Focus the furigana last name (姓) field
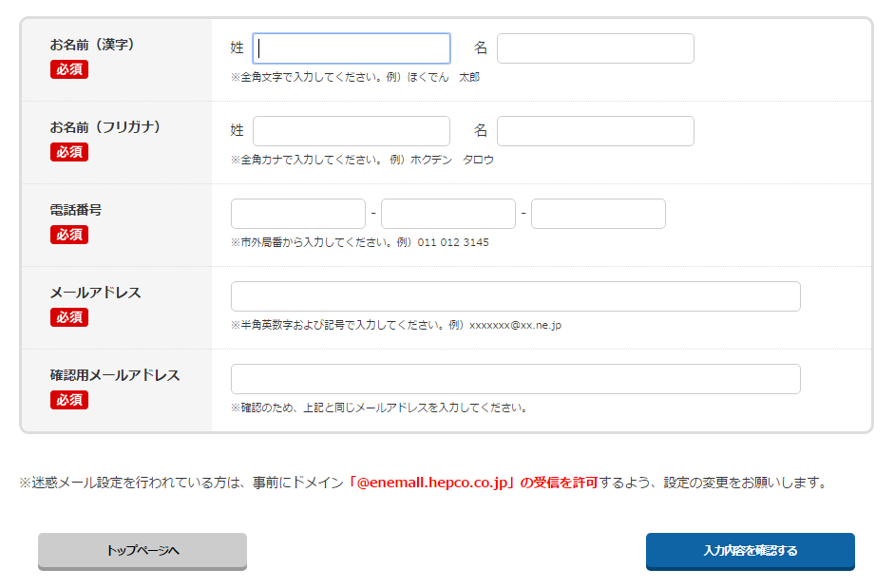894x588 pixels. [352, 131]
